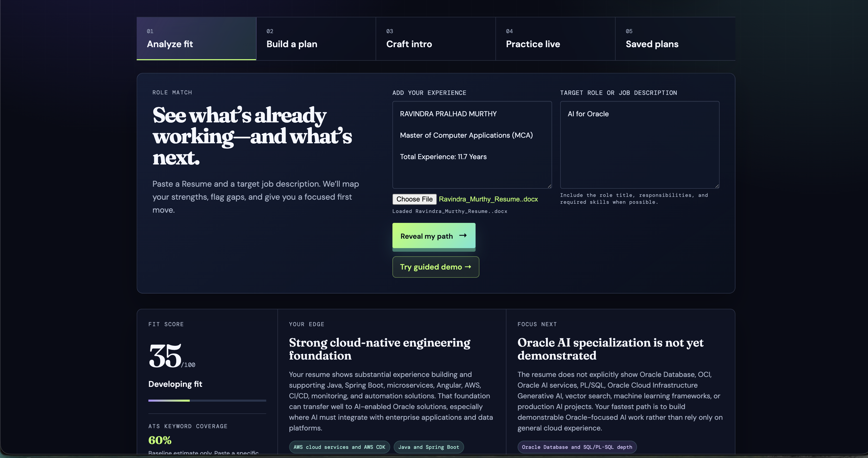868x458 pixels.
Task: Focus the Target Role or Job Description field
Action: (x=640, y=145)
